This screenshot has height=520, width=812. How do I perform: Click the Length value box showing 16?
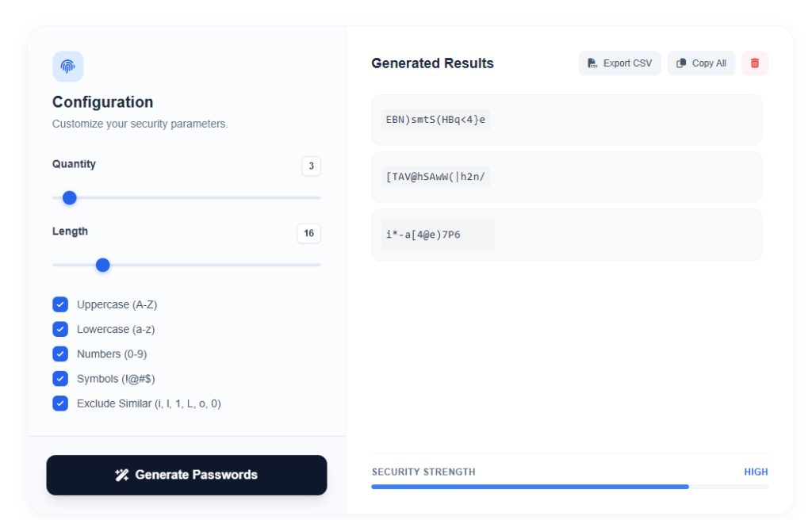click(308, 233)
